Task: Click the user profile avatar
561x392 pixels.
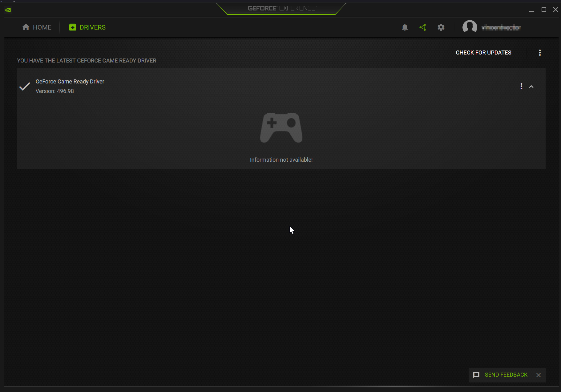Action: coord(470,27)
